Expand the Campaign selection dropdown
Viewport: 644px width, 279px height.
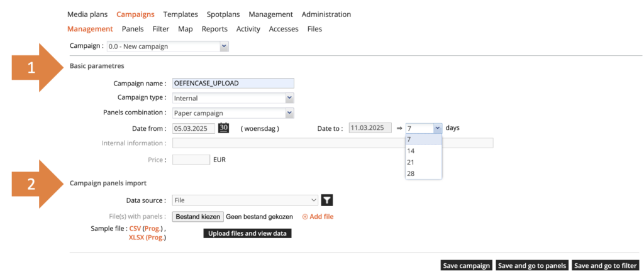(224, 46)
